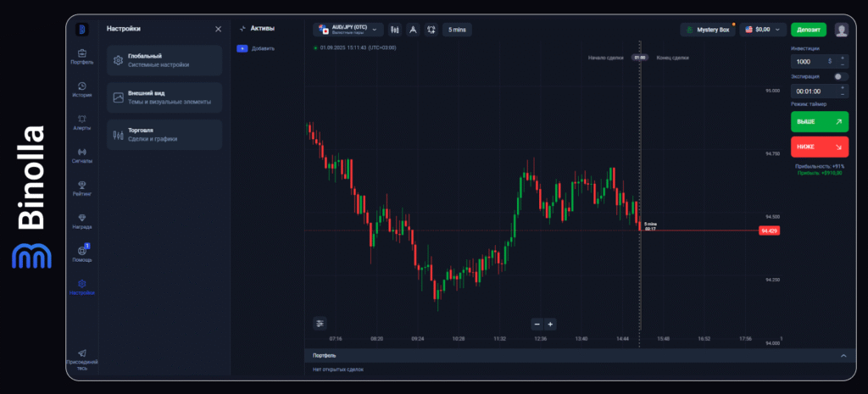Open the Алерты bell icon
This screenshot has width=868, height=394.
click(x=81, y=122)
